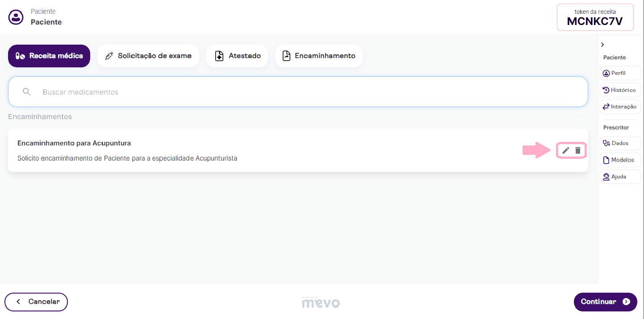Open the patient Perfil panel
This screenshot has width=644, height=319.
(619, 73)
